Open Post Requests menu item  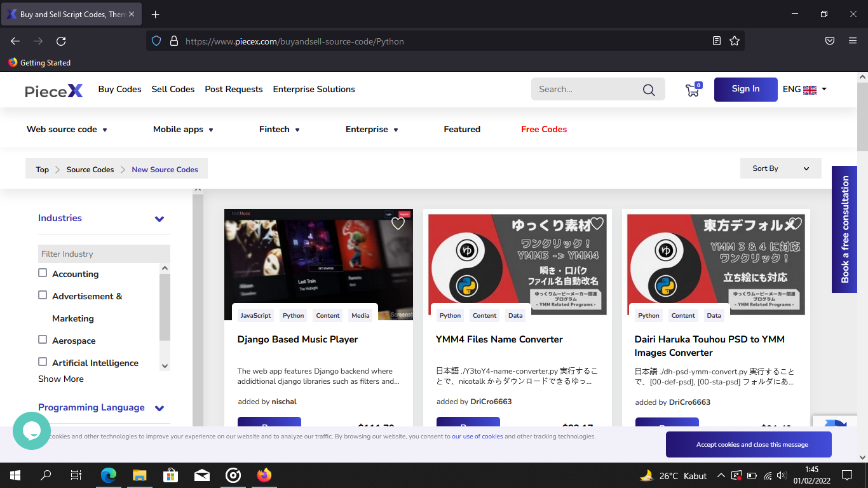click(x=234, y=89)
